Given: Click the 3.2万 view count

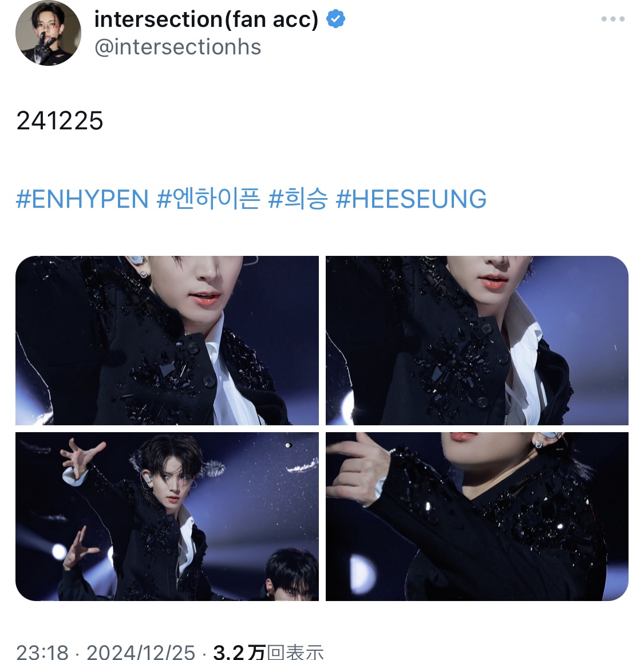Looking at the screenshot, I should pyautogui.click(x=239, y=652).
